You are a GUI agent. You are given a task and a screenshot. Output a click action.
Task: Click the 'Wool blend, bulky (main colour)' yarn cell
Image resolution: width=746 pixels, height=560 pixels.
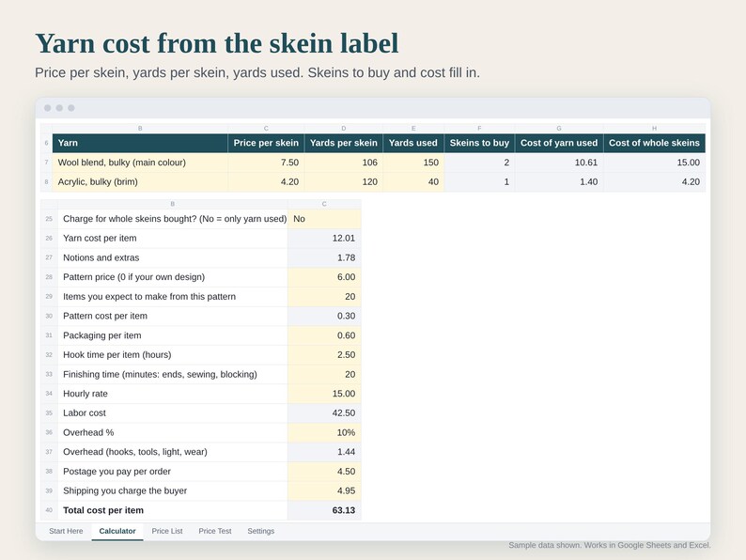(x=140, y=163)
